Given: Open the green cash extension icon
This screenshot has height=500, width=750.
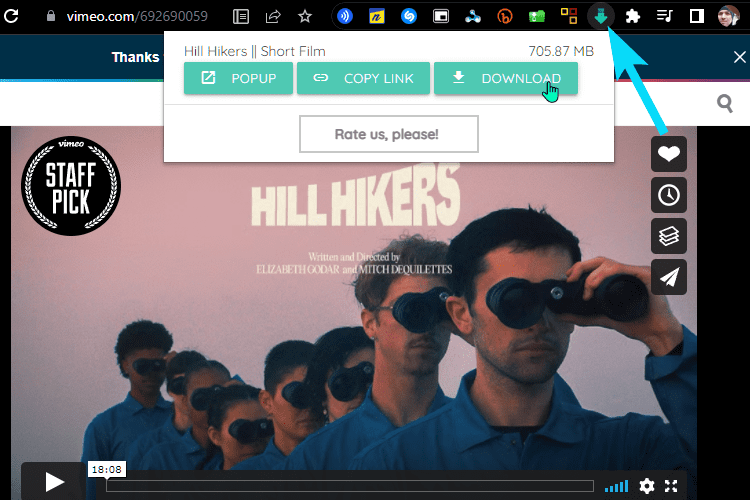Looking at the screenshot, I should (537, 17).
